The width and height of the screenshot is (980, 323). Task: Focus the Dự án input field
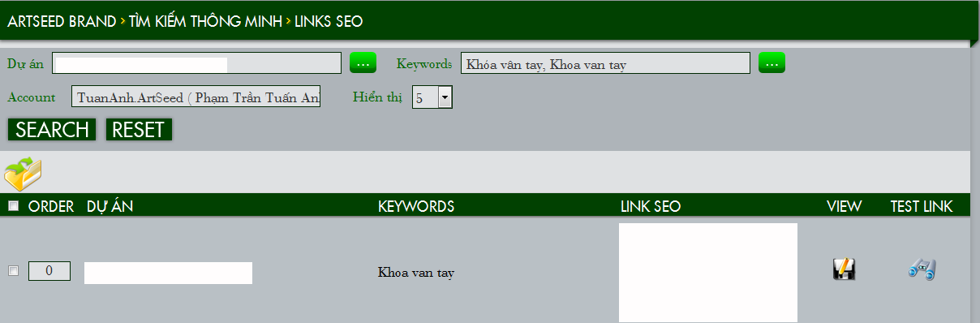click(197, 62)
